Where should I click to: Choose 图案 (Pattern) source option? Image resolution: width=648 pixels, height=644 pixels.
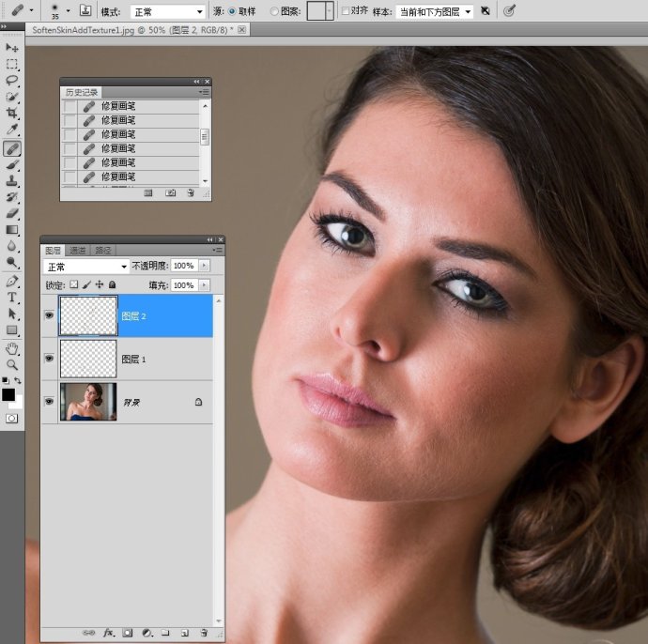coord(274,11)
